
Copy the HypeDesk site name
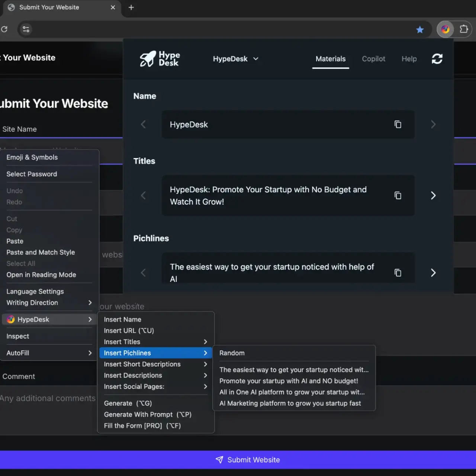tap(398, 124)
